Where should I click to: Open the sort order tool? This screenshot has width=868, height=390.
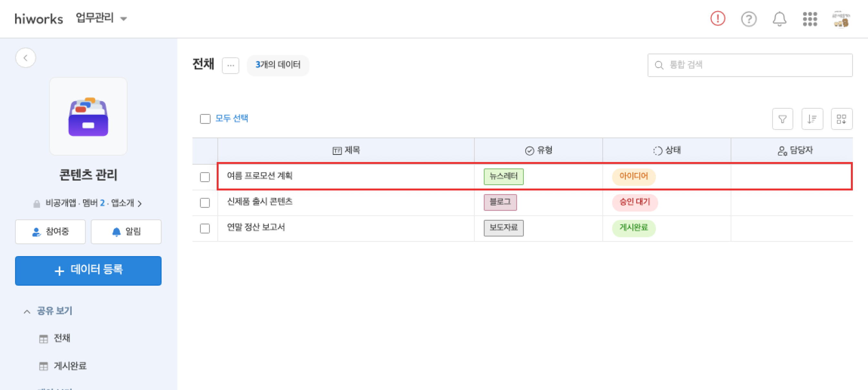point(812,119)
